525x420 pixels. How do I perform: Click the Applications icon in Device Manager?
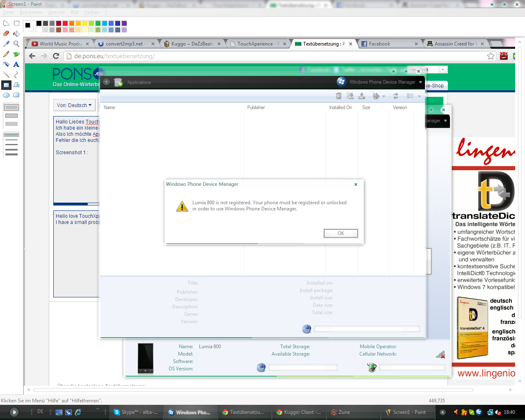click(119, 82)
